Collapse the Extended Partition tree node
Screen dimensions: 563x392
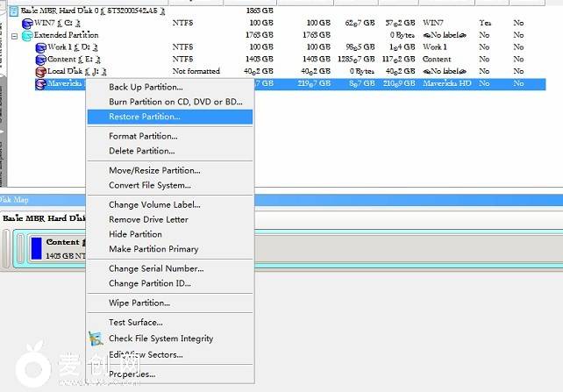click(x=15, y=35)
